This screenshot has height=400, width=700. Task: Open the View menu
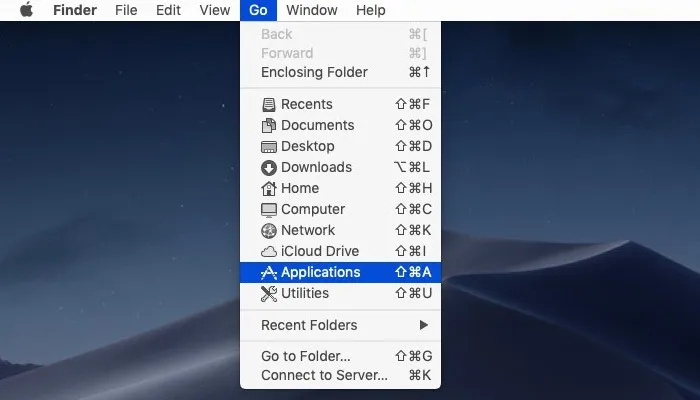(x=215, y=10)
